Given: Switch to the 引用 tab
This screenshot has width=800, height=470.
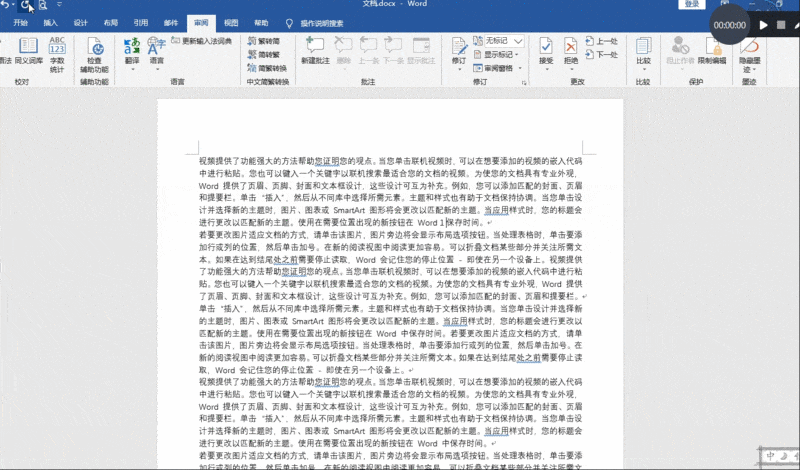Looking at the screenshot, I should (141, 23).
